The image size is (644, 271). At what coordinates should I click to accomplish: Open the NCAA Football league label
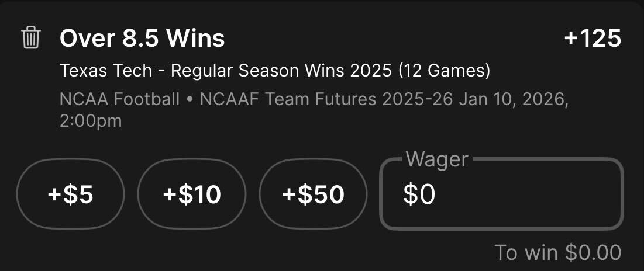click(x=119, y=100)
